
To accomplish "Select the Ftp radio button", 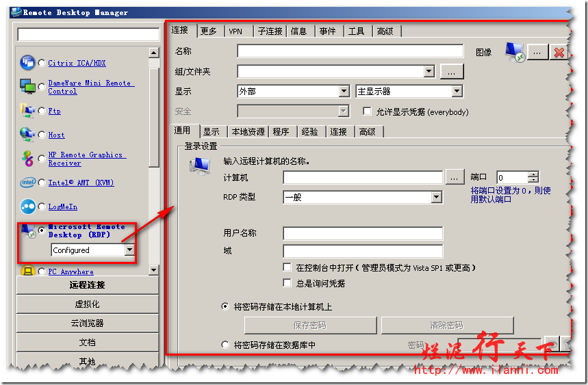I will (42, 111).
